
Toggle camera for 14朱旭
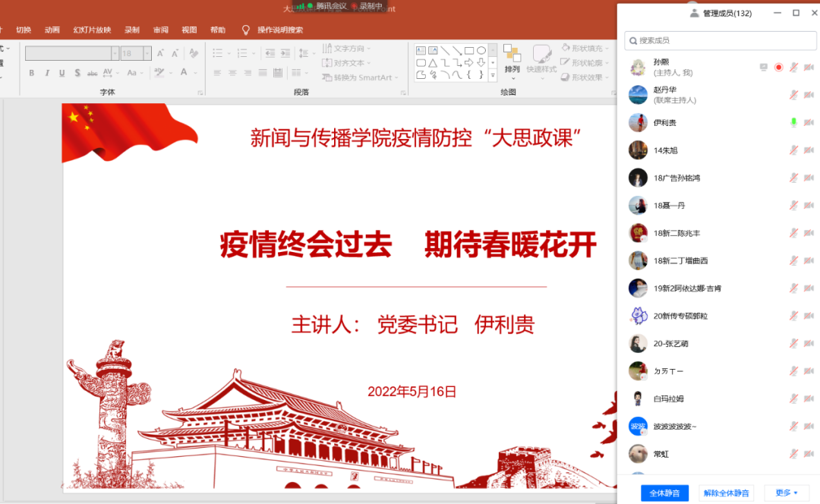tap(808, 150)
